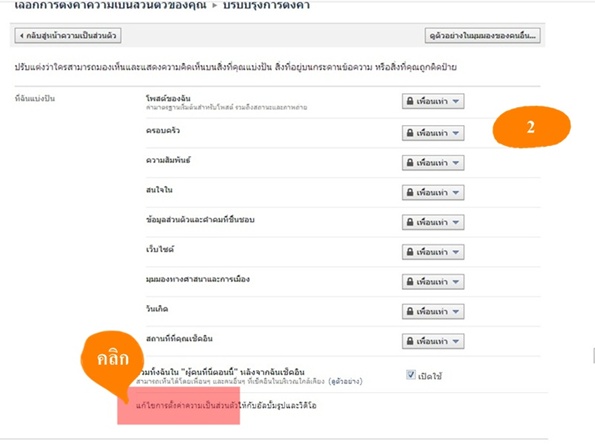
Task: Click breadcrumb ปรับปรุงการตั้งค่า heading
Action: click(x=266, y=5)
